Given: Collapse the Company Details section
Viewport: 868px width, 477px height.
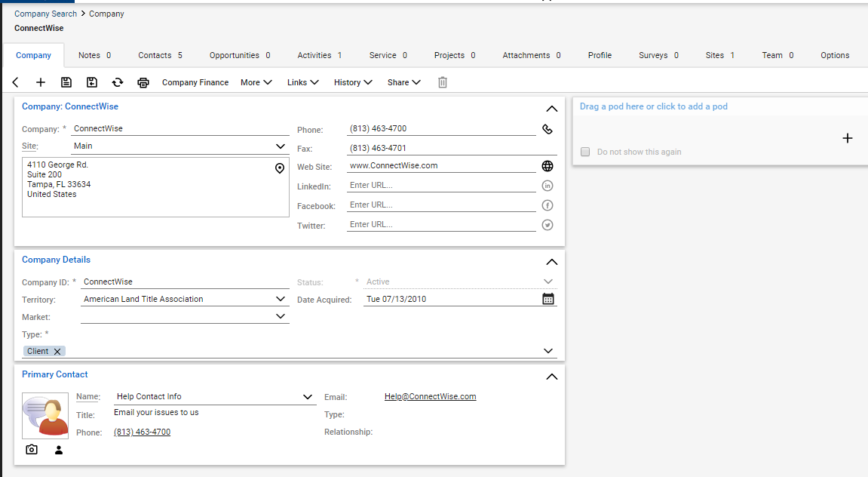Looking at the screenshot, I should click(x=551, y=262).
